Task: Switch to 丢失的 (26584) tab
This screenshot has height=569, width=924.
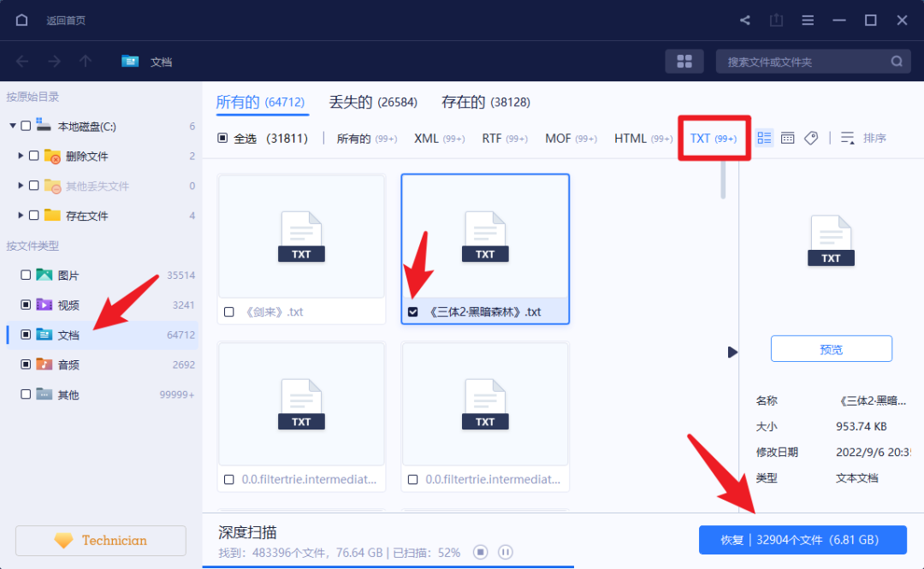Action: coord(373,102)
